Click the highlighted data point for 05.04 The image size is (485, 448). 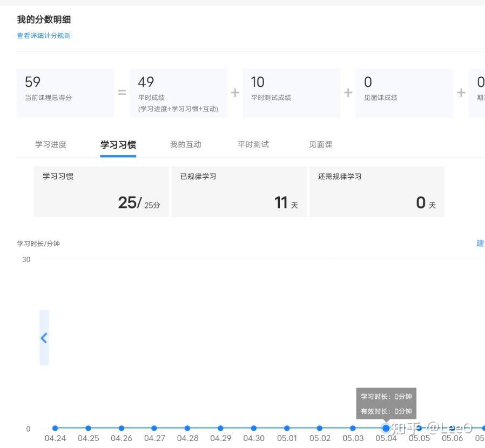(x=386, y=428)
